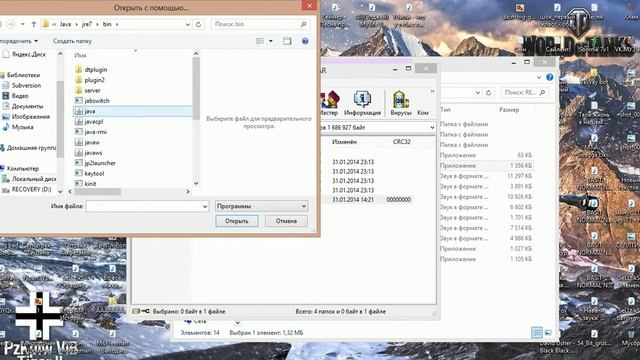Click WinRAR Вирусы scan icon
640x360 pixels.
coord(401,103)
